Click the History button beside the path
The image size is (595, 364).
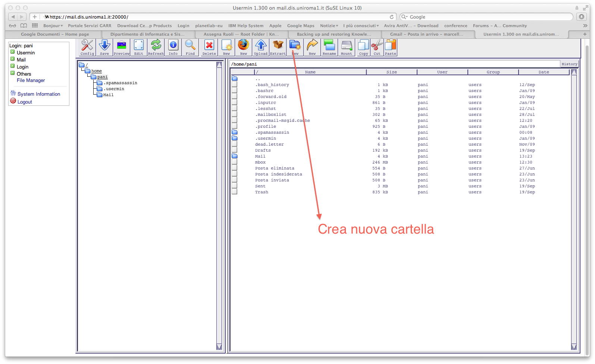(x=569, y=64)
